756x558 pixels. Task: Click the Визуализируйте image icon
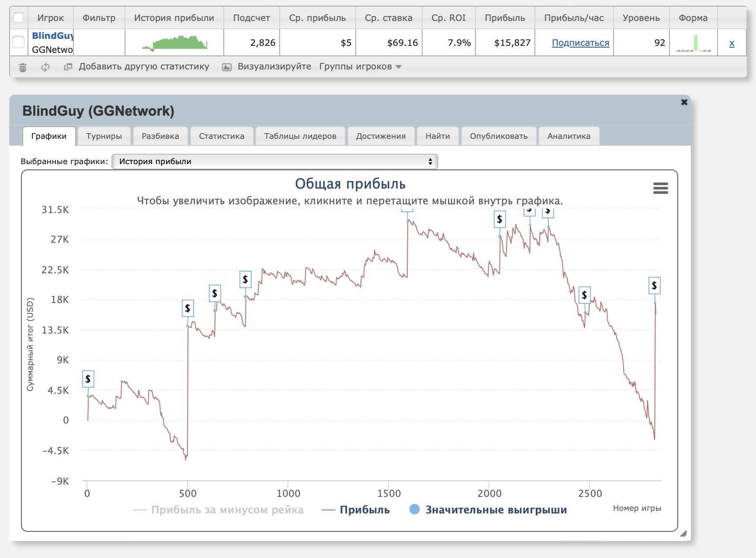[226, 67]
